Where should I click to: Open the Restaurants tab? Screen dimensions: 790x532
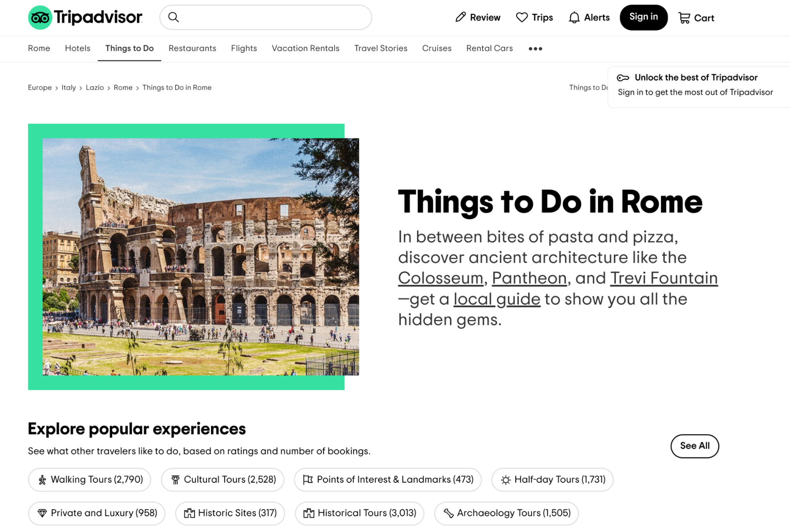(x=192, y=49)
